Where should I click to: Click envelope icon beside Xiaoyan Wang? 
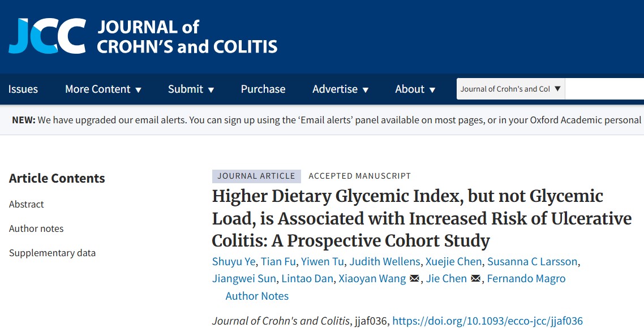[x=414, y=279]
